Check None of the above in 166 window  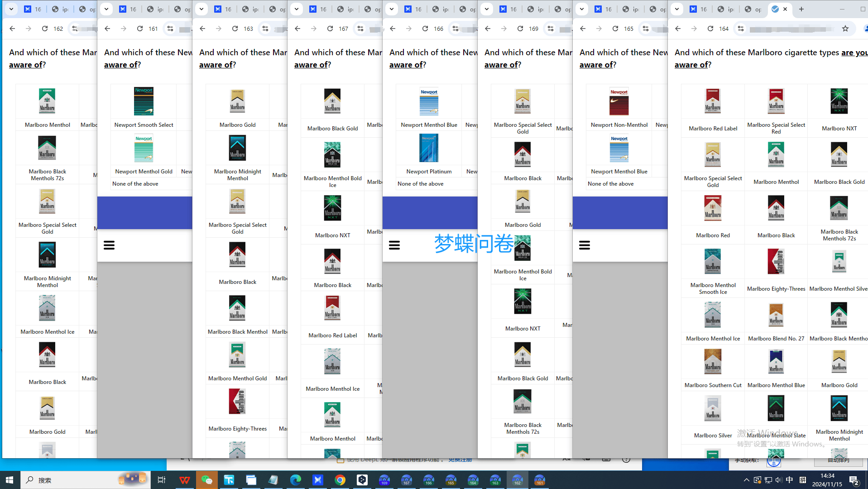click(421, 184)
